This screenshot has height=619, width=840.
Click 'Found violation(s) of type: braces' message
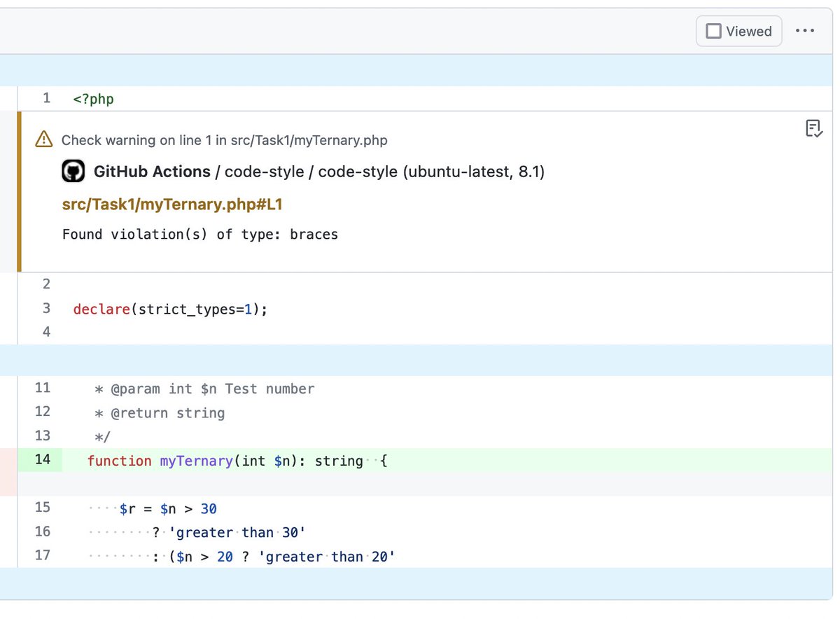click(x=200, y=235)
